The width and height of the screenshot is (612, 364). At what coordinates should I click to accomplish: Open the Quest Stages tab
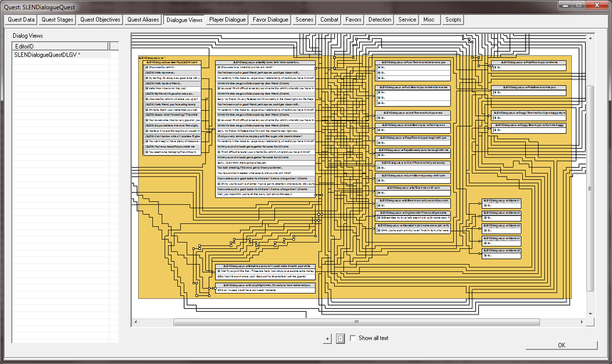click(57, 20)
